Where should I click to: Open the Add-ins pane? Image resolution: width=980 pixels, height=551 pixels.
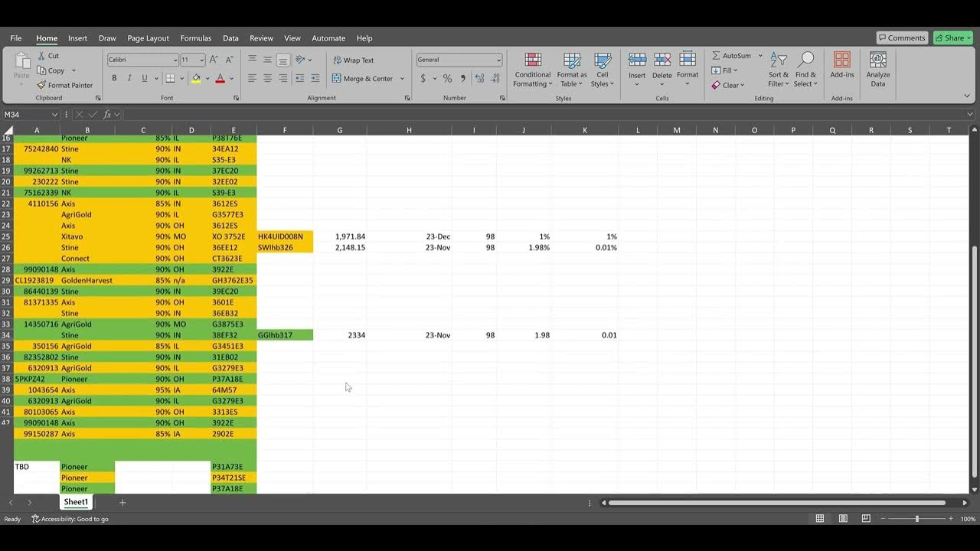[x=842, y=66]
